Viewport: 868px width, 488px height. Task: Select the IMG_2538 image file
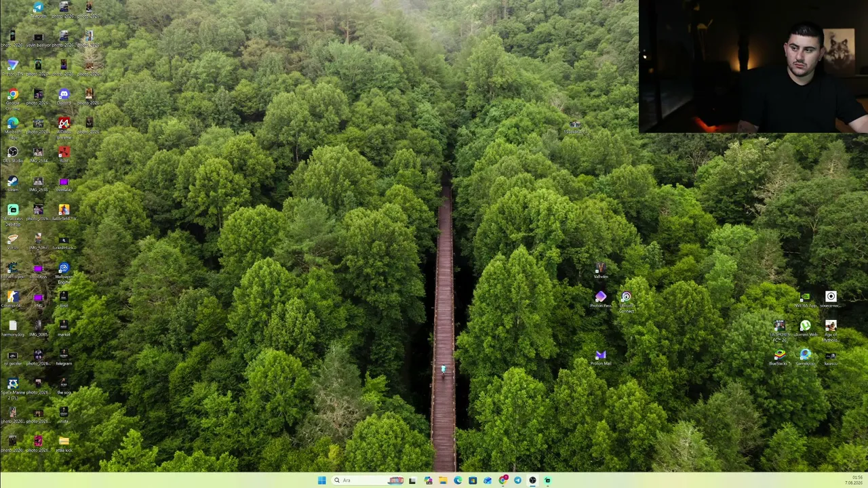point(38,184)
